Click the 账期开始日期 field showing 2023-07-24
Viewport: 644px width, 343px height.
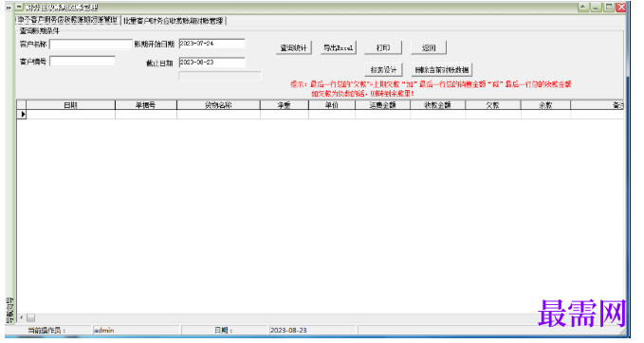point(212,43)
